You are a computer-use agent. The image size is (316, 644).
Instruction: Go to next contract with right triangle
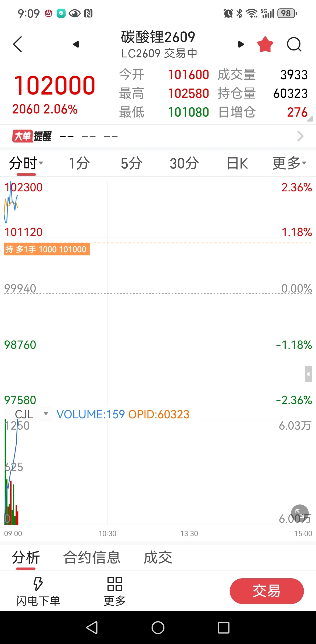click(x=241, y=44)
